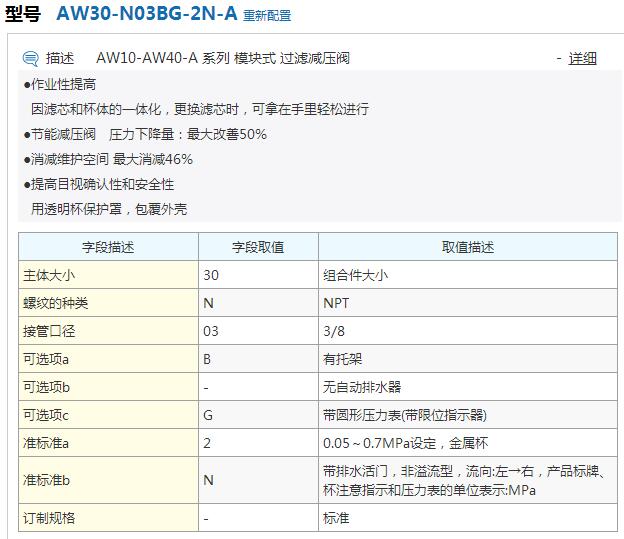Click the 可选项b row label
The width and height of the screenshot is (624, 539).
(x=108, y=387)
